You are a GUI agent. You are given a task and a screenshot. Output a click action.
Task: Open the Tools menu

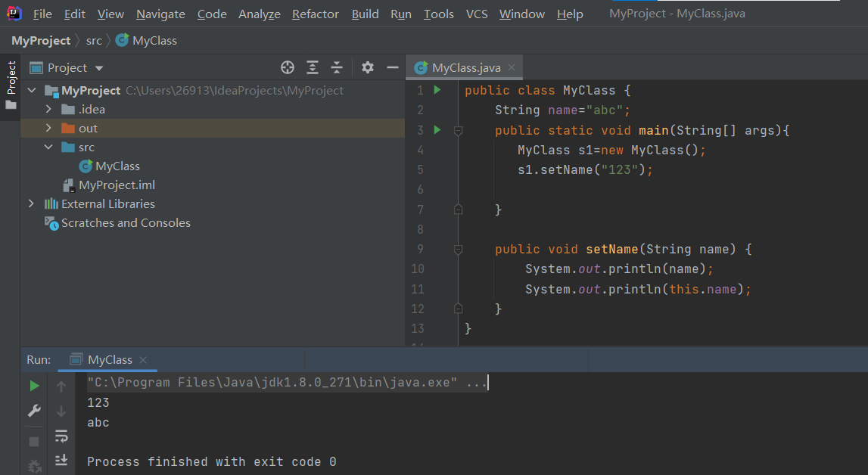(x=438, y=14)
